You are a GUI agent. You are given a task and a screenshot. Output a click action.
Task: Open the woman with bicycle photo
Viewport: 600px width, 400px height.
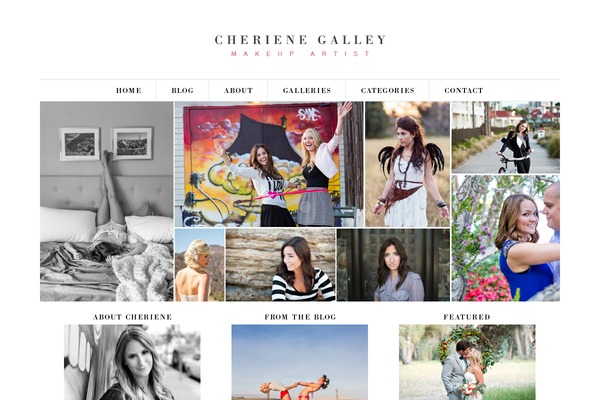coord(505,137)
